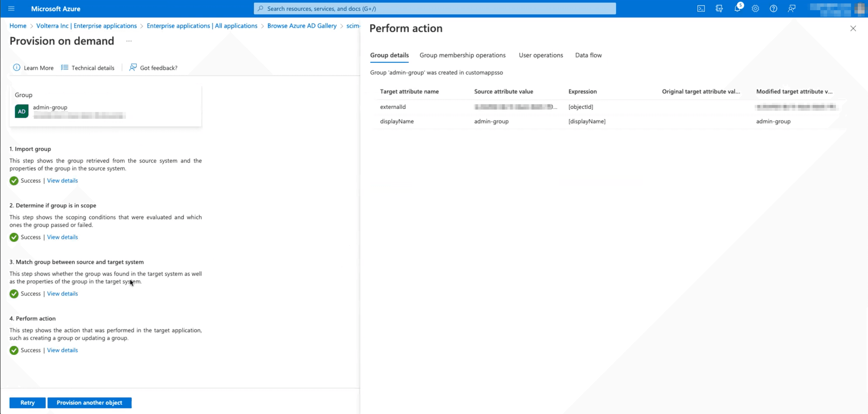Open Cloud Shell from top bar
The image size is (868, 414).
[701, 9]
